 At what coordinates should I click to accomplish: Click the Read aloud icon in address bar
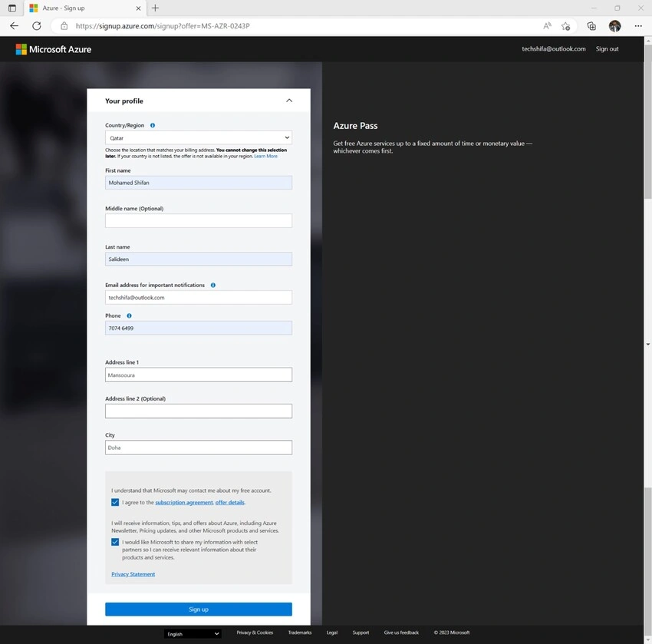[x=547, y=26]
